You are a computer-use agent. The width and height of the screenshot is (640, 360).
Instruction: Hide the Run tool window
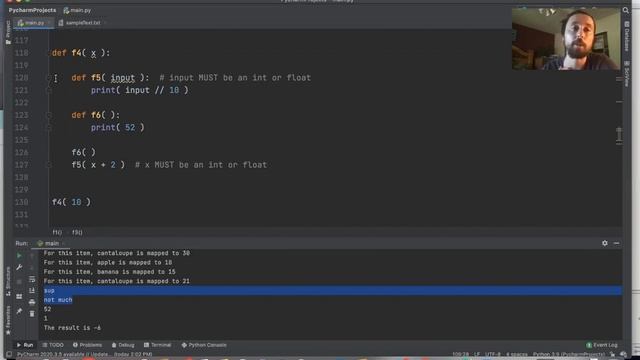click(x=616, y=243)
